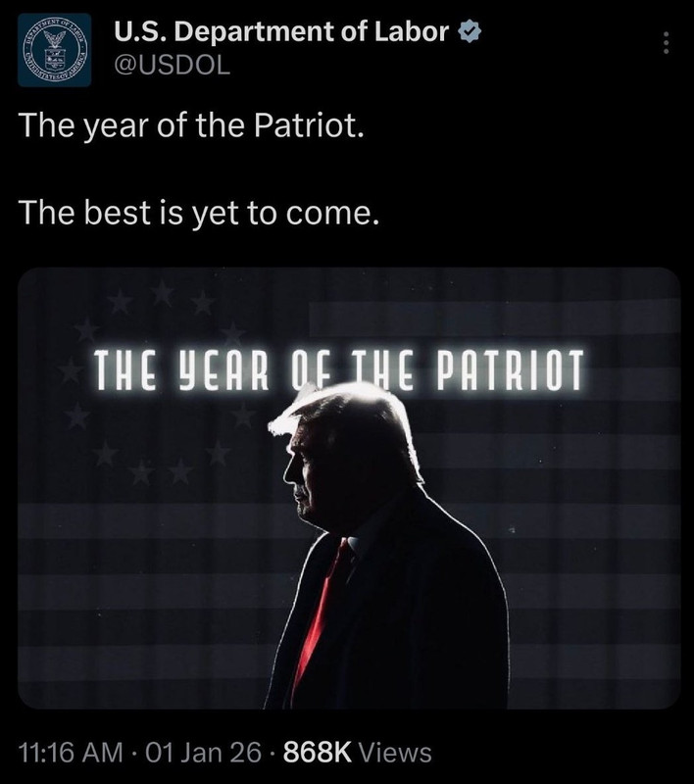Image resolution: width=694 pixels, height=784 pixels.
Task: Click the 11:16 AM timestamp
Action: [71, 752]
